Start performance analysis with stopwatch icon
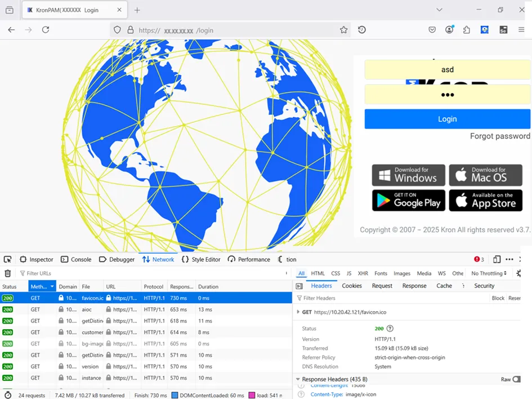 [x=7, y=395]
